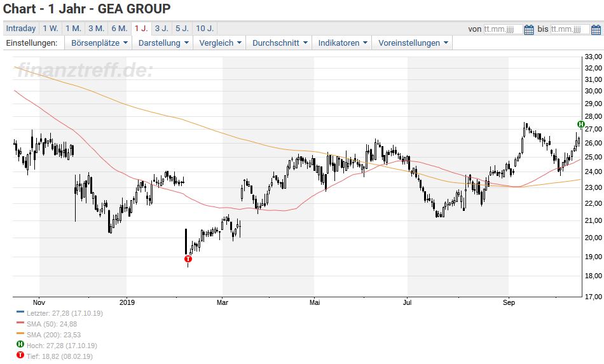The image size is (604, 364).
Task: Open the Vergleich dropdown
Action: coord(220,43)
